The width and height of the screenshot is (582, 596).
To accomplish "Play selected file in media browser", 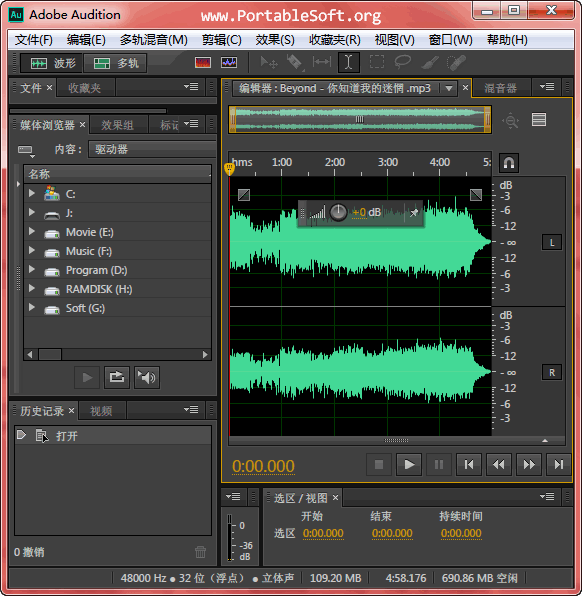I will (87, 377).
